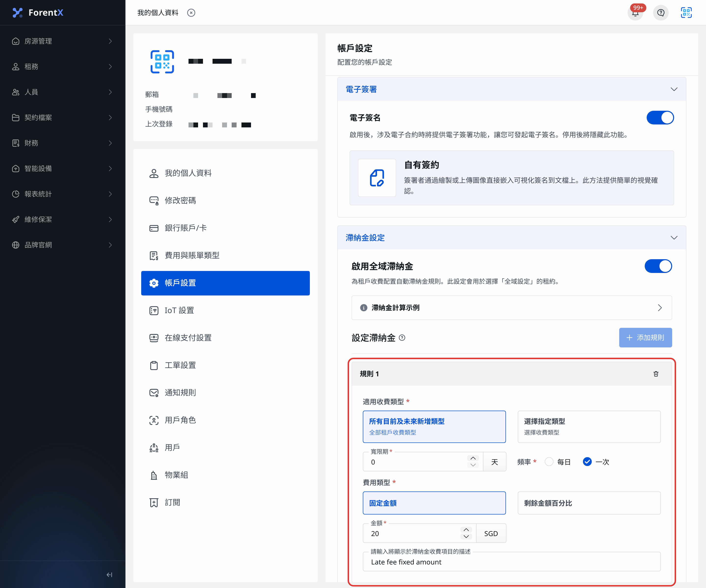Select the 帳戶設置 menu item

click(225, 283)
